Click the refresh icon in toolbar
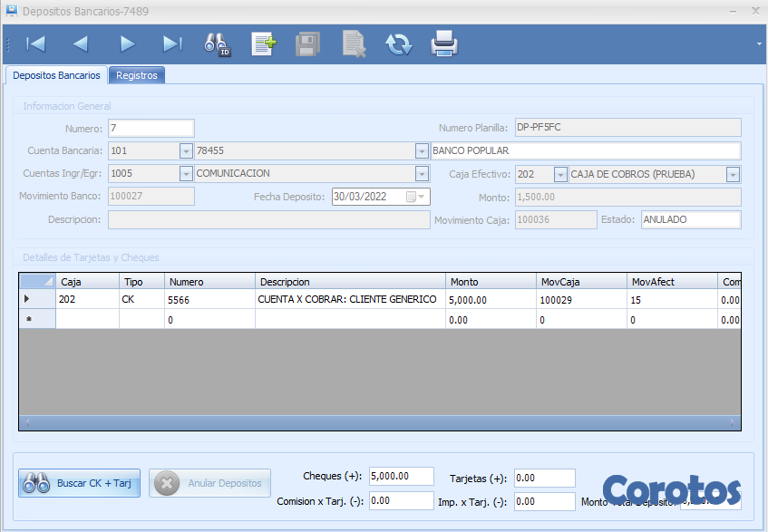768x532 pixels. coord(399,44)
